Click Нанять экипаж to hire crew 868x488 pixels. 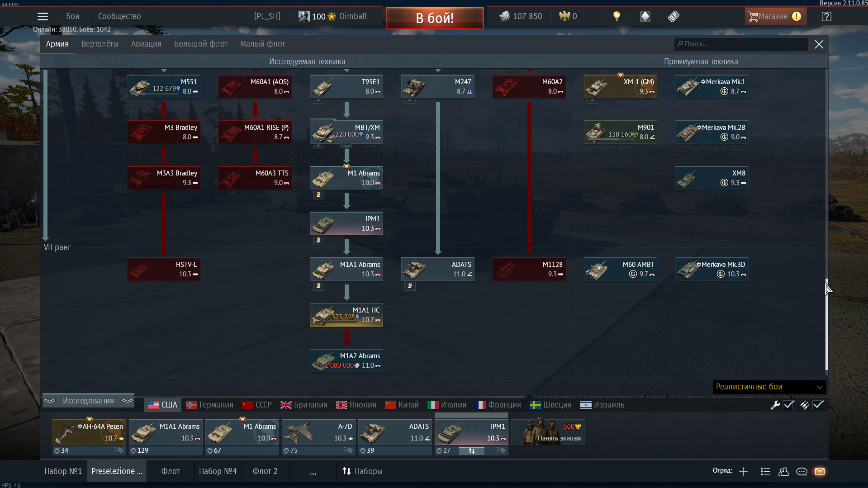tap(548, 432)
